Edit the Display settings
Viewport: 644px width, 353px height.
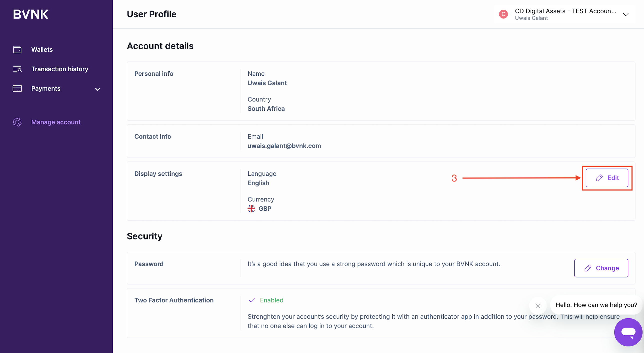(607, 178)
